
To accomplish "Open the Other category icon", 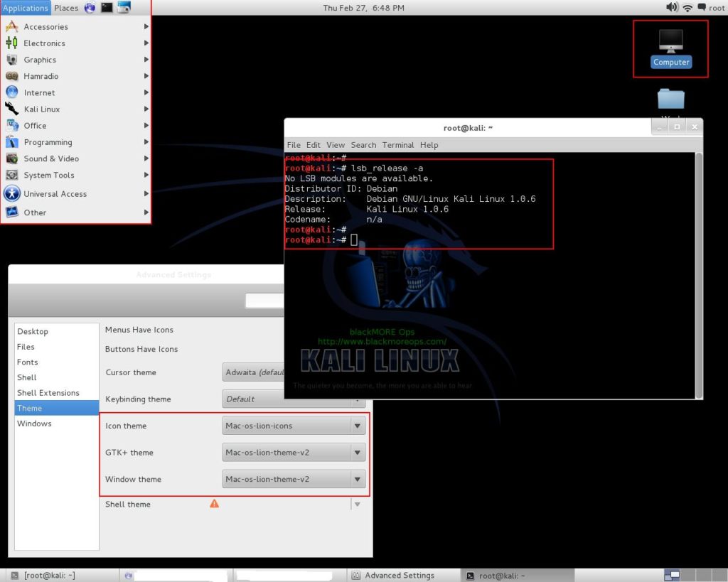I will click(x=11, y=212).
